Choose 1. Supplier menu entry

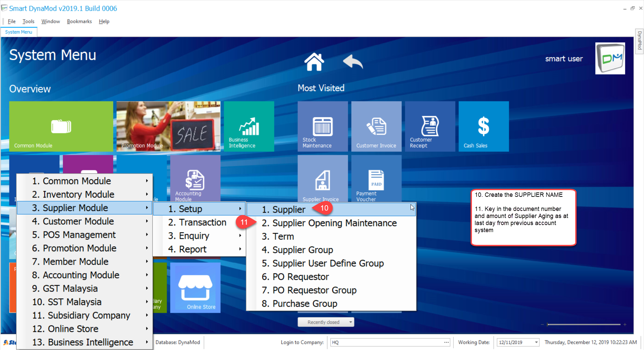331,210
